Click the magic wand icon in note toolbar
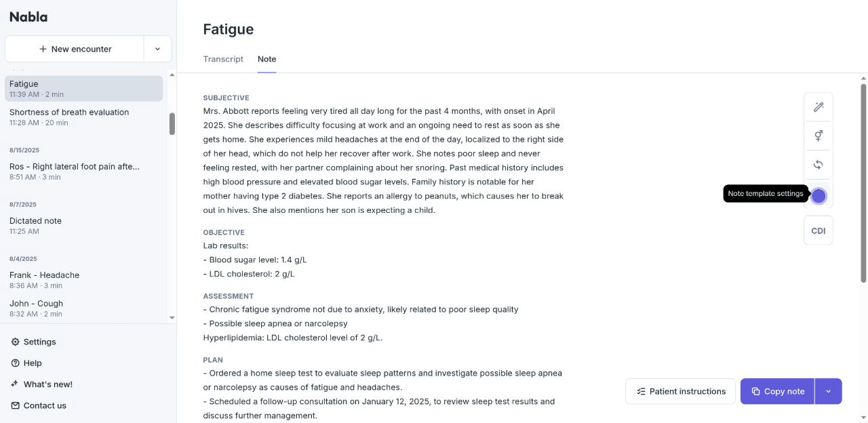 pos(818,107)
